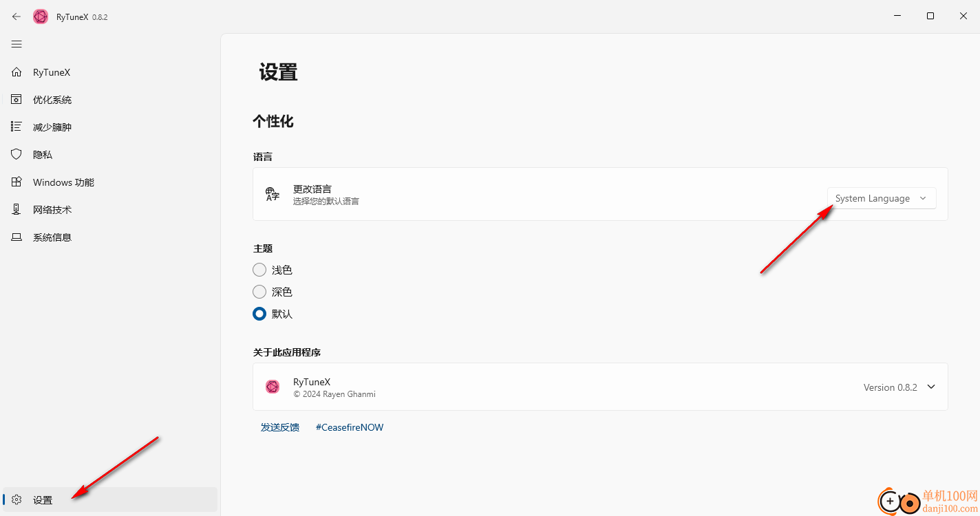Select the 设置 navigation item
The image size is (980, 516).
point(110,500)
